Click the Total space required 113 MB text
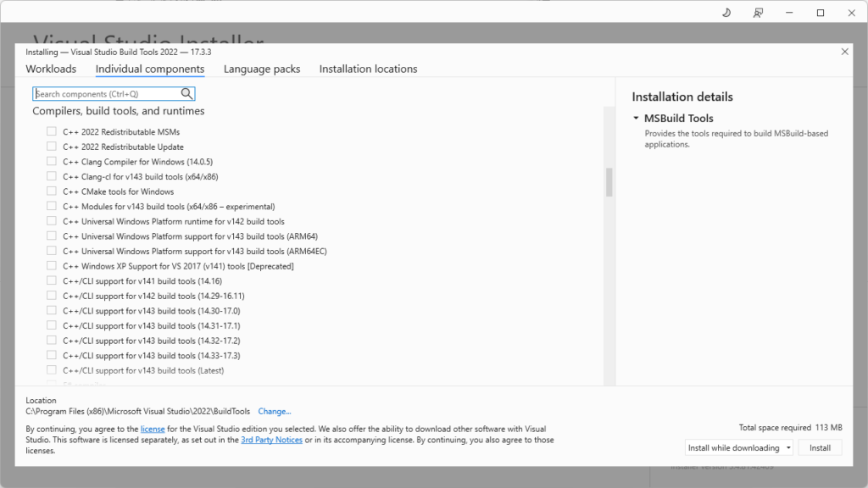Viewport: 868px width, 488px height. pos(791,427)
